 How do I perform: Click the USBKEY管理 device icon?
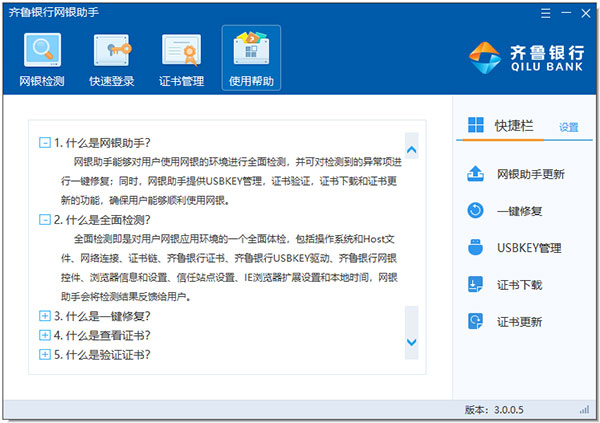(475, 247)
